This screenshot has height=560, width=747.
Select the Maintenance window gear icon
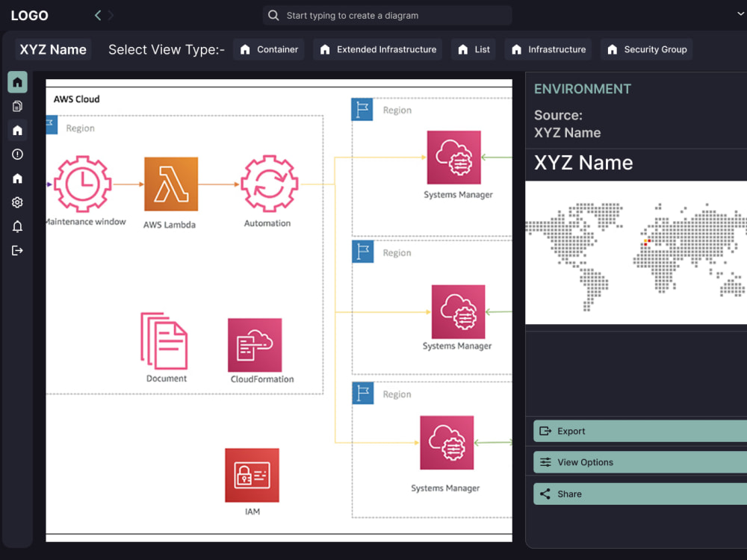(x=82, y=184)
